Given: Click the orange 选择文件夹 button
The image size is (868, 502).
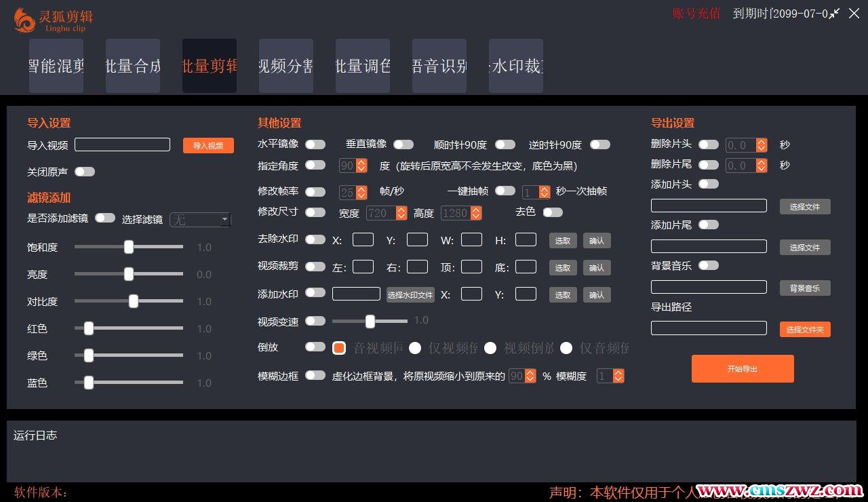Looking at the screenshot, I should click(x=805, y=330).
